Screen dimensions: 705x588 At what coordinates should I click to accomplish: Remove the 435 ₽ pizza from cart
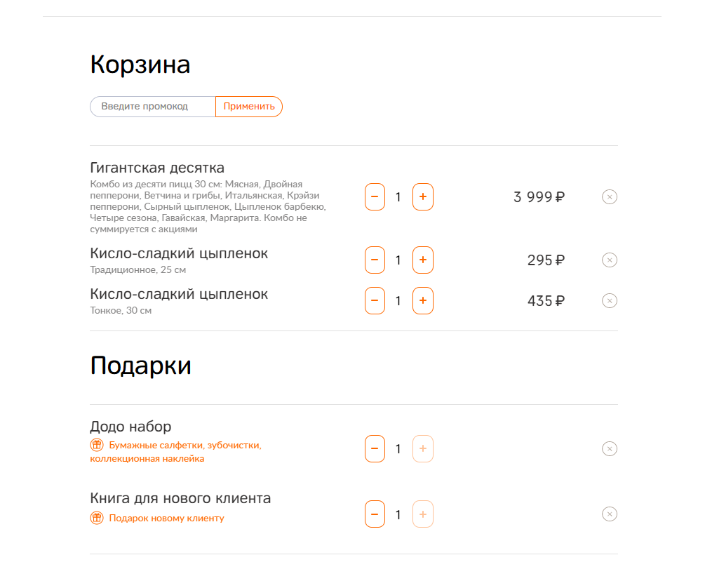[x=609, y=300]
